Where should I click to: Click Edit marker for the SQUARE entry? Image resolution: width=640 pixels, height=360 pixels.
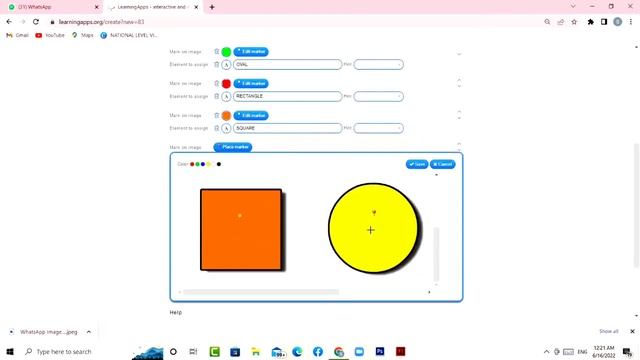click(x=251, y=116)
